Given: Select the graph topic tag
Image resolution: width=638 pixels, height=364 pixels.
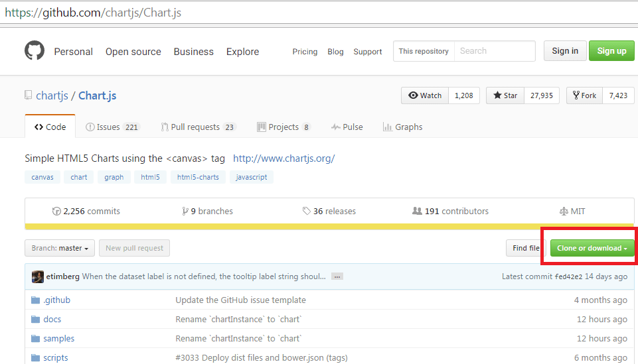Looking at the screenshot, I should coord(114,177).
